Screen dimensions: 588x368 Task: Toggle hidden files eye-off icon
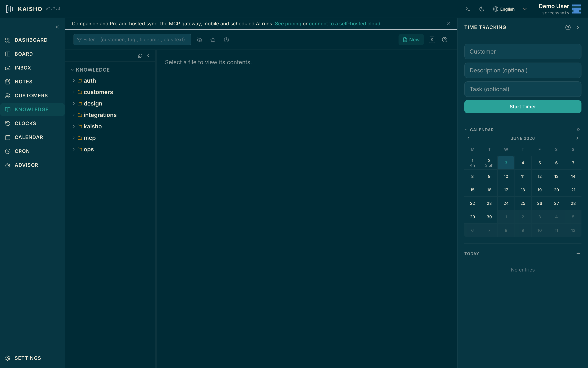(x=199, y=40)
